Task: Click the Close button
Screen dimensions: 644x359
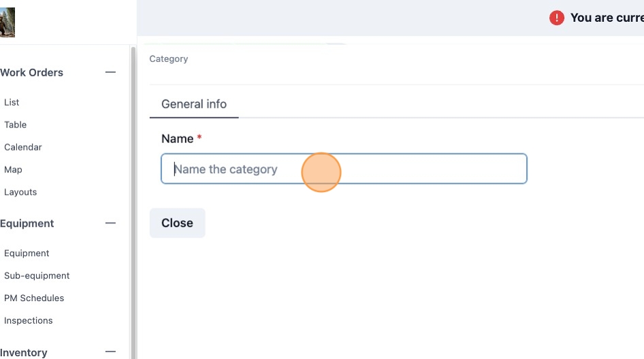Action: point(177,223)
